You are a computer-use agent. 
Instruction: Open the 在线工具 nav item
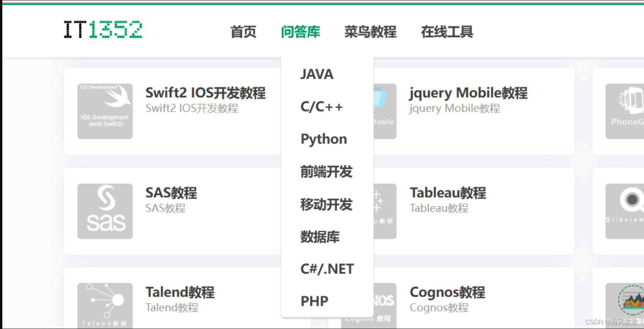pos(447,32)
